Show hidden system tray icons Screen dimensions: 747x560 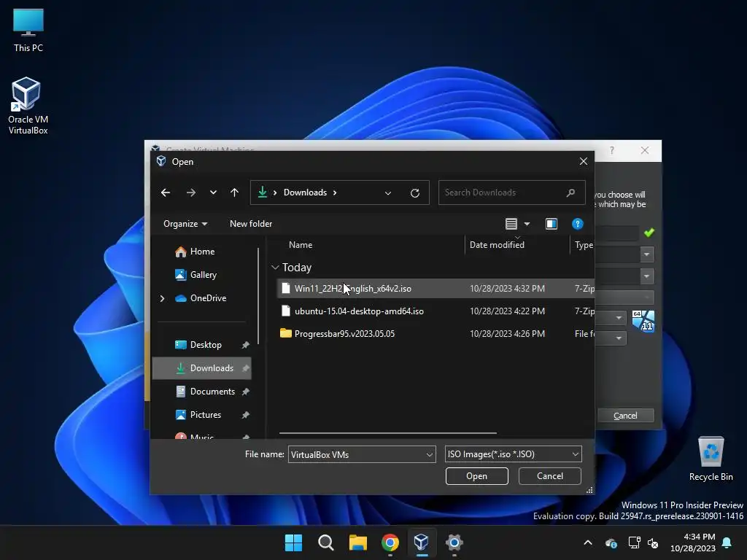[588, 542]
